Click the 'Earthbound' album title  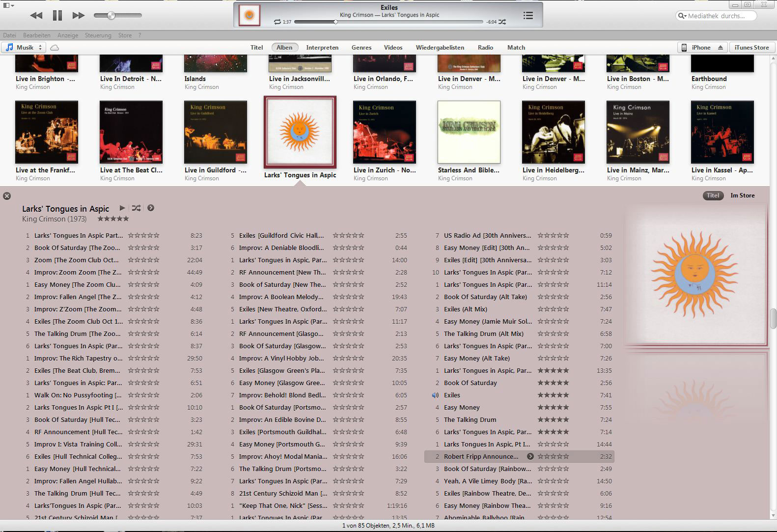tap(709, 79)
